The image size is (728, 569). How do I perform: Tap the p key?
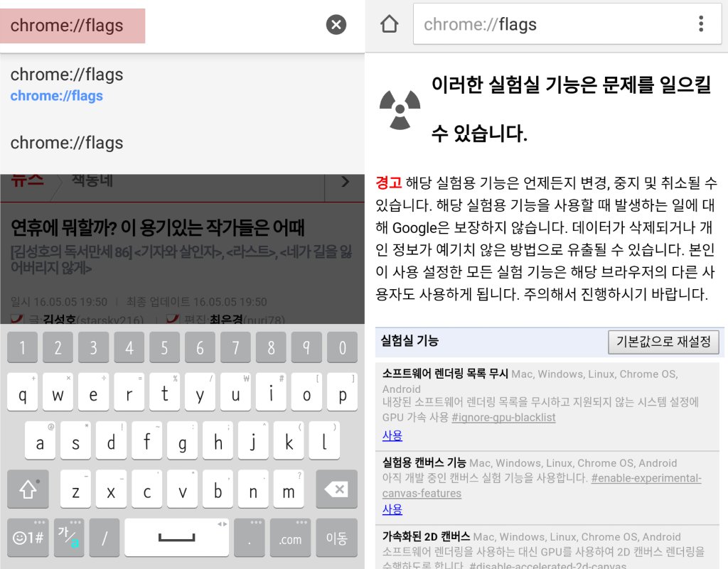342,392
